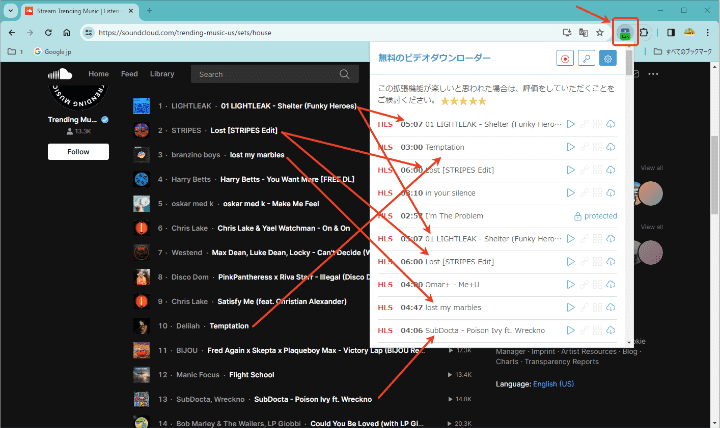The image size is (720, 428).
Task: Open the SoundCloud Library tab
Action: click(x=162, y=74)
